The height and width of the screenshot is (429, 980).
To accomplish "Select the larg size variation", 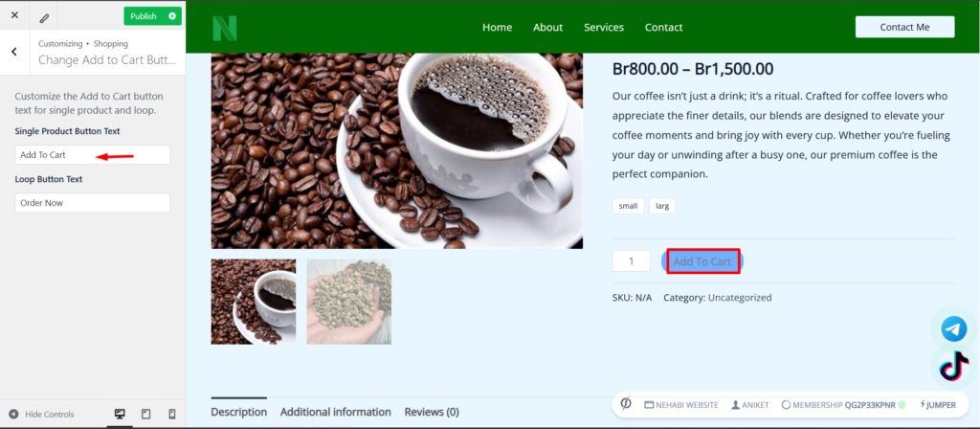I will [x=662, y=206].
